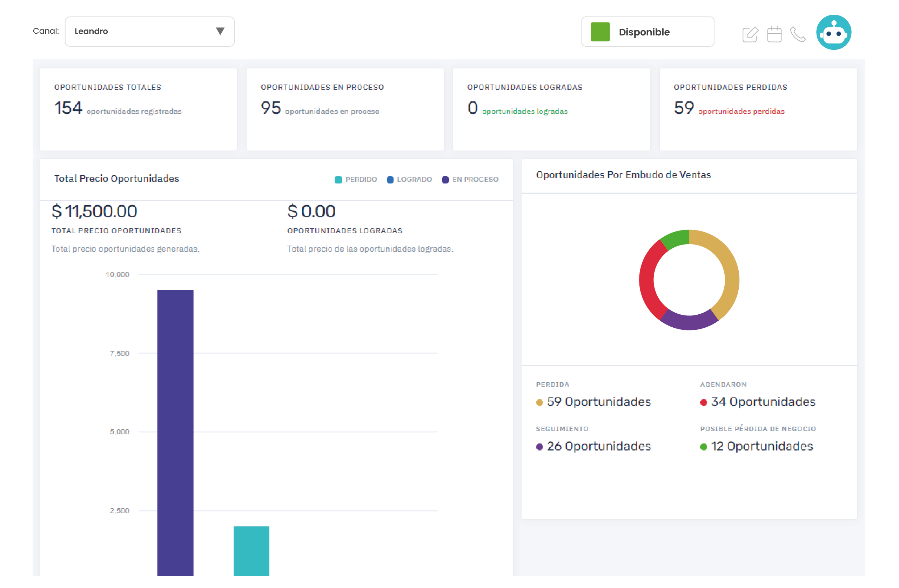This screenshot has width=899, height=588.
Task: Open the Canal dropdown showing Leandro
Action: pos(149,31)
